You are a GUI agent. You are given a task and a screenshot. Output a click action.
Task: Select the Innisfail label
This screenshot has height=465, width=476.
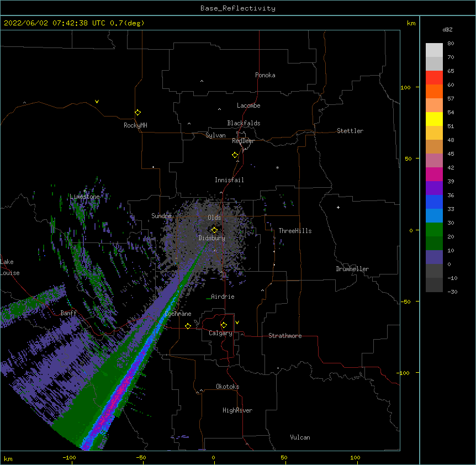point(229,180)
